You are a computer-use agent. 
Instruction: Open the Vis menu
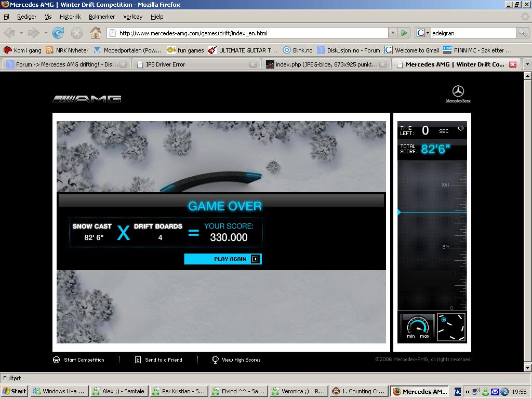coord(48,17)
